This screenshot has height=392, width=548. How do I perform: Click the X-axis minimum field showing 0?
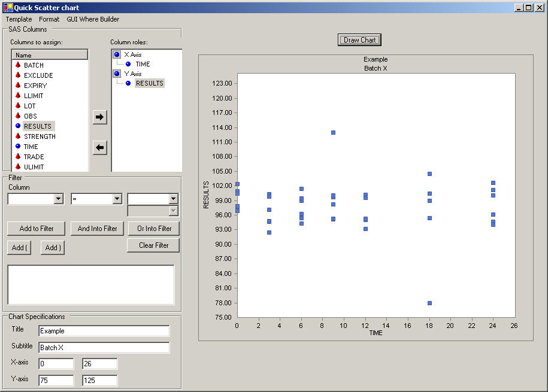(56, 364)
